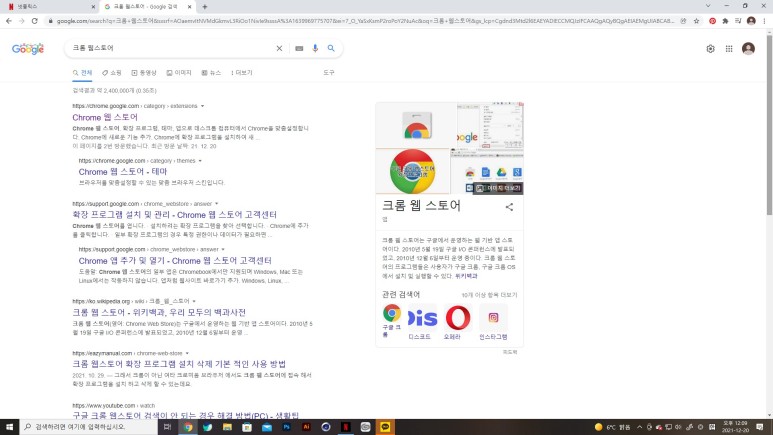This screenshot has width=773, height=435.
Task: Expand options arrow for first support.google.com result
Action: point(216,204)
